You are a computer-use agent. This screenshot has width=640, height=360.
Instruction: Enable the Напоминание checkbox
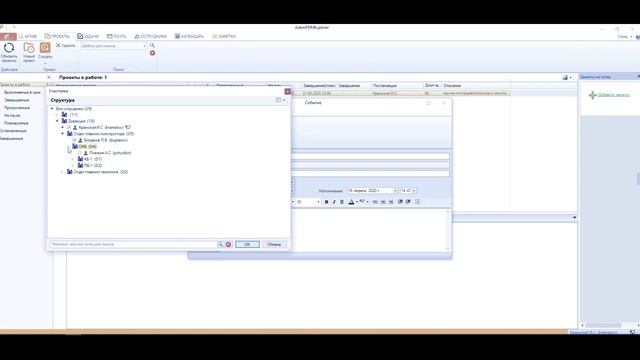[x=316, y=191]
